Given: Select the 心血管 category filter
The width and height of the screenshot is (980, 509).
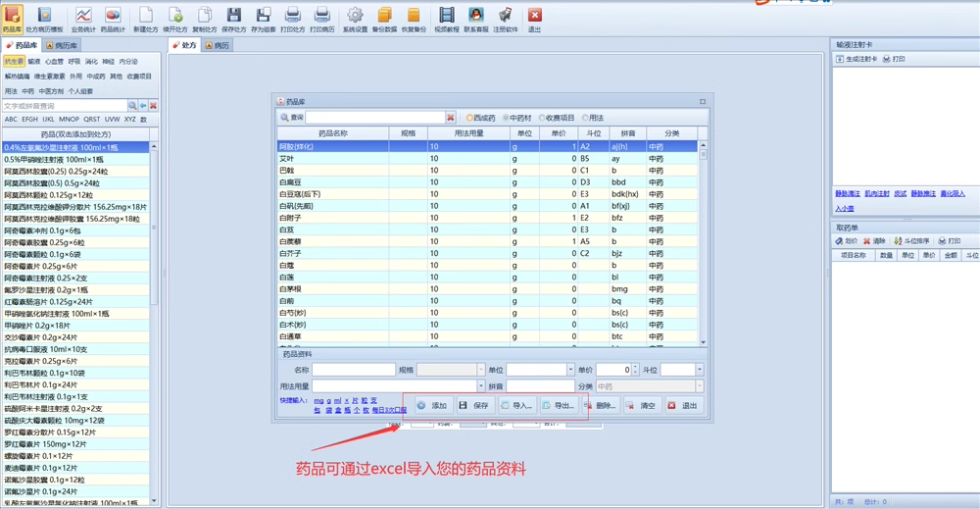Looking at the screenshot, I should (54, 61).
